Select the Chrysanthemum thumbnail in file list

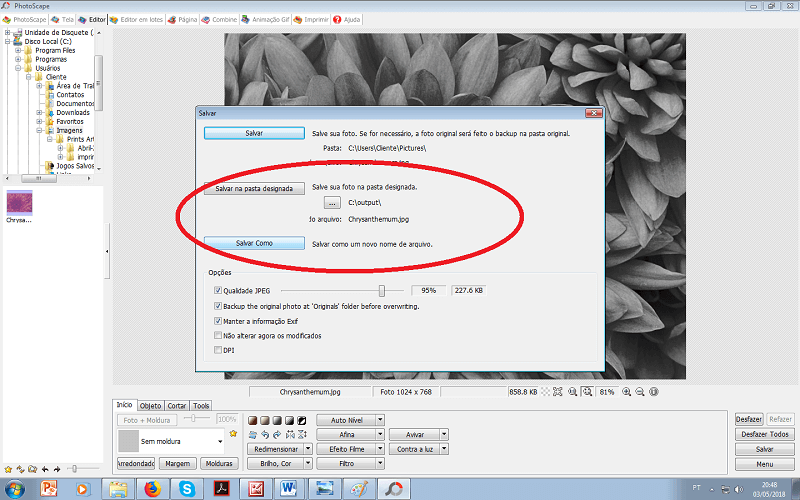pos(19,201)
